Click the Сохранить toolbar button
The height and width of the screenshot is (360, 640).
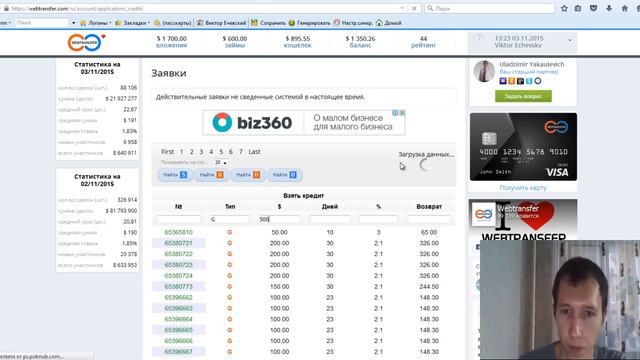tap(268, 23)
